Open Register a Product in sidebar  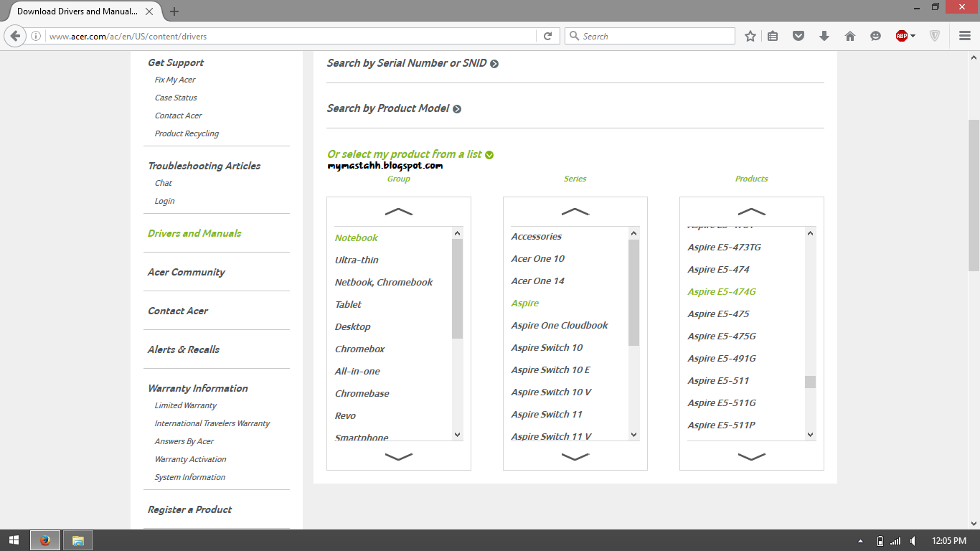189,509
